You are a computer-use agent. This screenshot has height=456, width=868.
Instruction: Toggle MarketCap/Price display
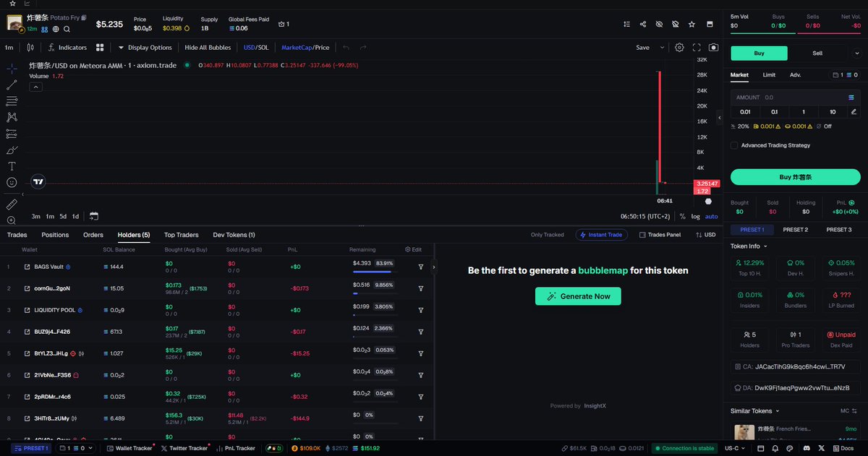point(305,48)
